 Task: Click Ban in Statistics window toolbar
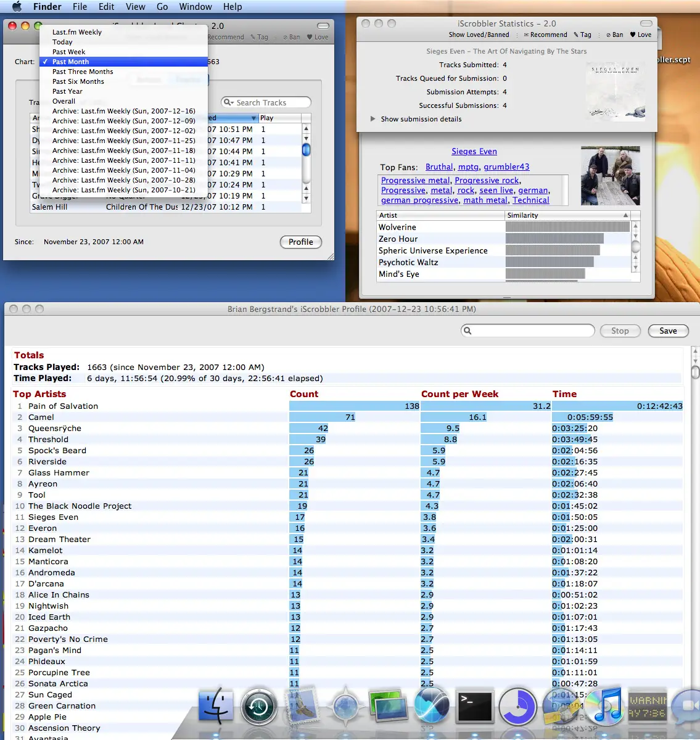pyautogui.click(x=614, y=35)
